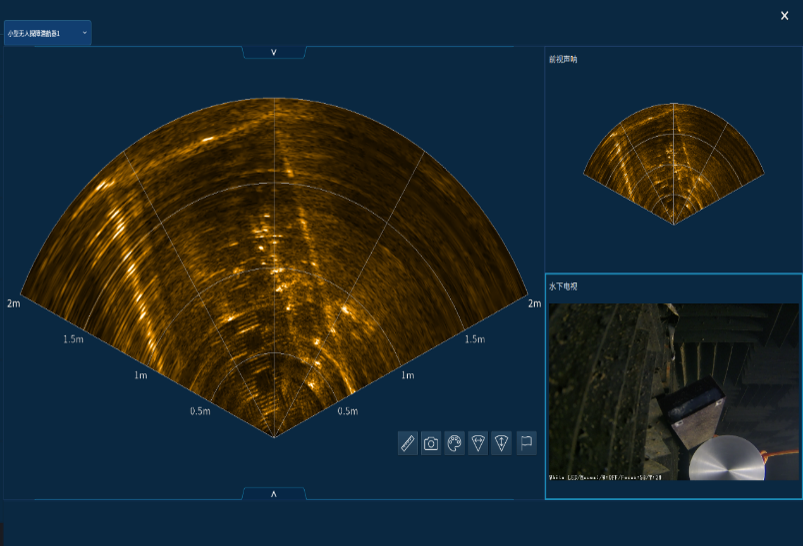
Task: Click the right 0.5m range label
Action: click(347, 411)
